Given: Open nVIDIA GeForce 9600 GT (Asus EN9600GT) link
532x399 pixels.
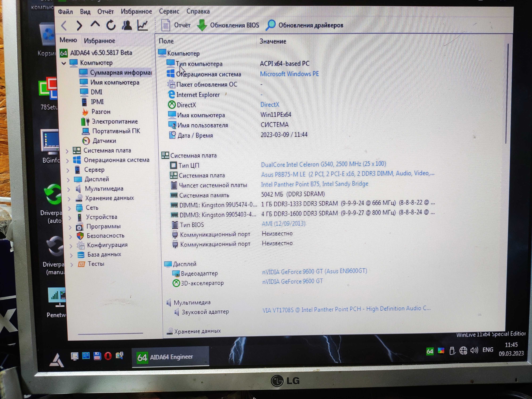Looking at the screenshot, I should (315, 272).
